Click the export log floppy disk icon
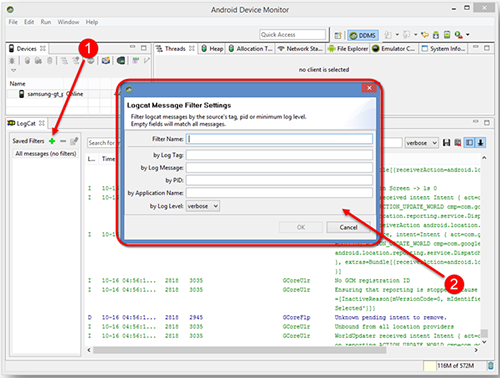The image size is (500, 378). pyautogui.click(x=446, y=143)
